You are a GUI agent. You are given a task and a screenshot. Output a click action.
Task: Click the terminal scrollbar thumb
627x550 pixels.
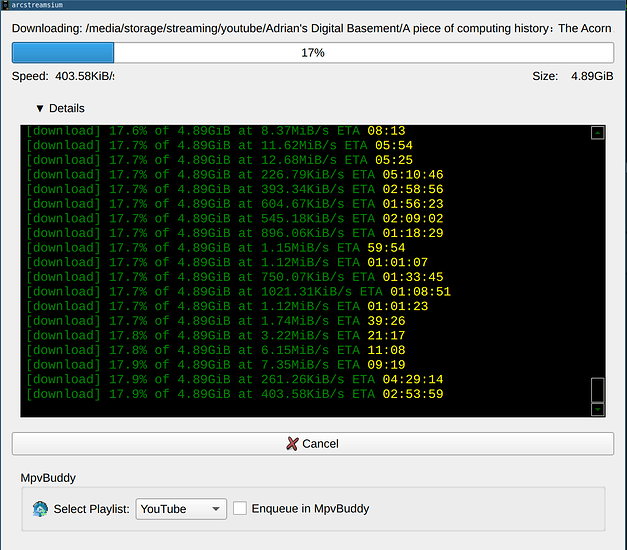(x=597, y=390)
